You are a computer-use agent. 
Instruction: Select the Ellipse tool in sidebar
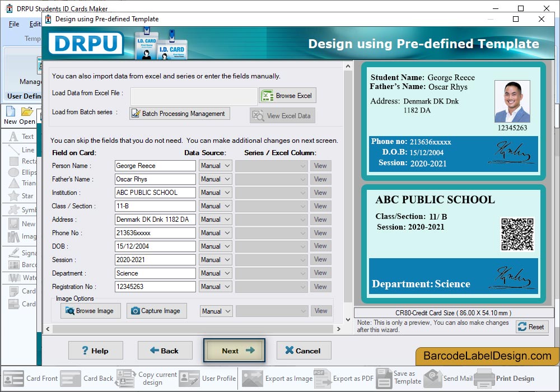point(22,172)
